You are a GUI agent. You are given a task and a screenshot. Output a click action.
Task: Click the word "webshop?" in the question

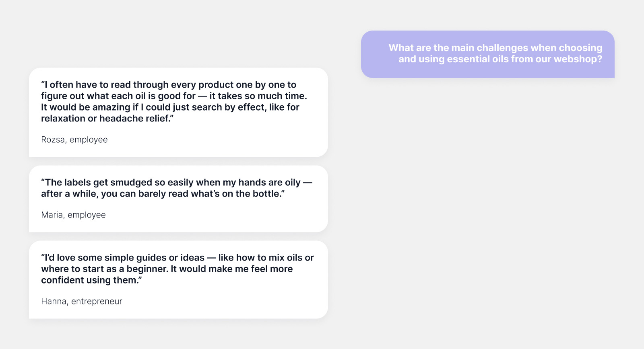click(x=578, y=59)
